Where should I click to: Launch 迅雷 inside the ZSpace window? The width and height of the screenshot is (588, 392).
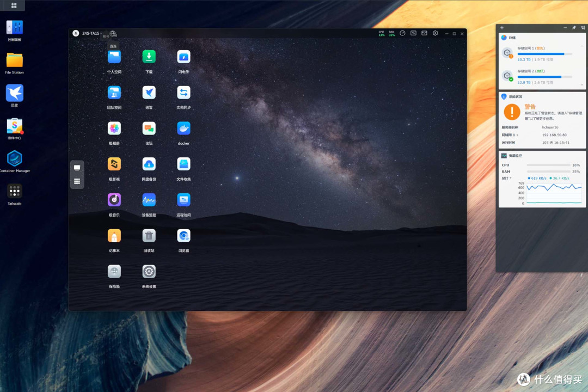point(149,93)
